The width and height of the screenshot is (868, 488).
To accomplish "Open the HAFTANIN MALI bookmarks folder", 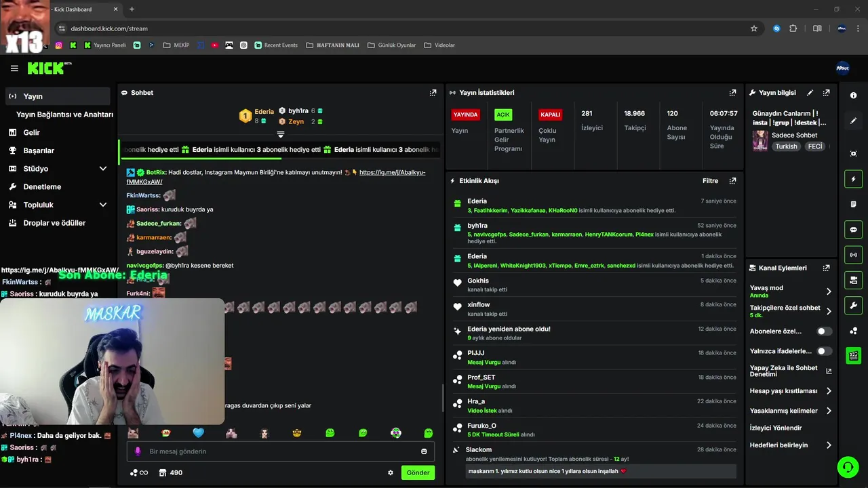I will click(x=332, y=45).
